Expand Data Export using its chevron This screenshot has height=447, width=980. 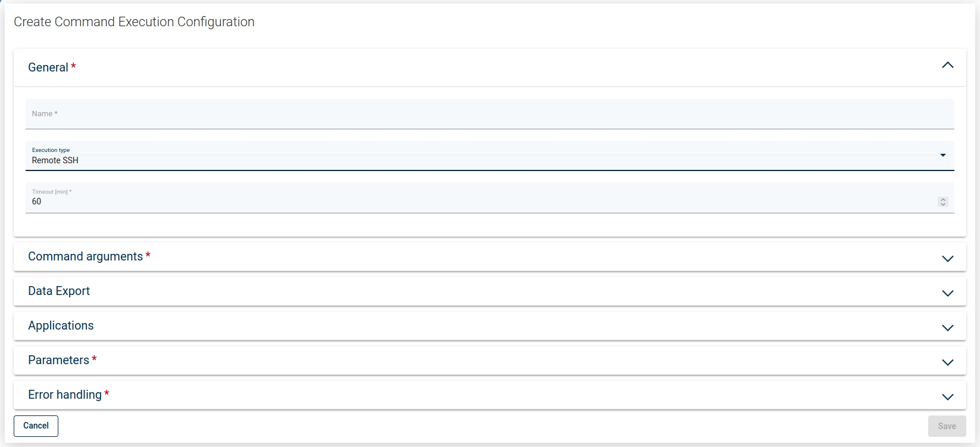[x=947, y=293]
